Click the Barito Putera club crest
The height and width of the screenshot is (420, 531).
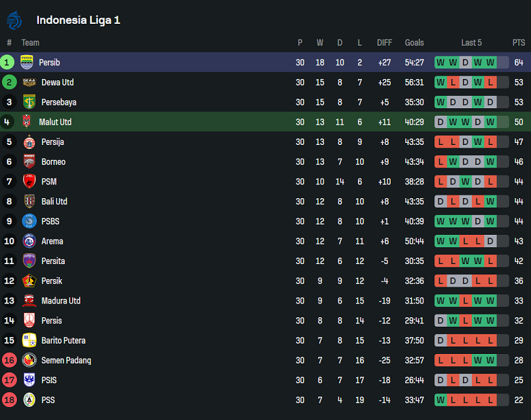point(29,340)
